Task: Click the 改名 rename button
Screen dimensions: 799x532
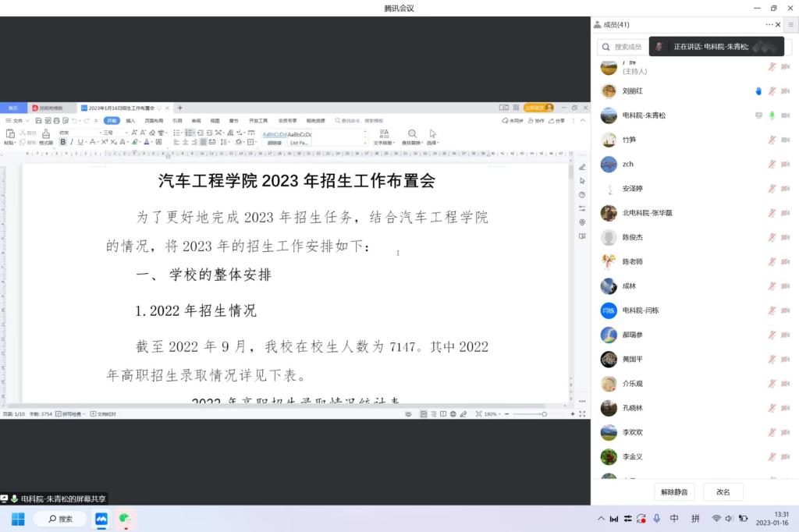Action: pyautogui.click(x=723, y=492)
